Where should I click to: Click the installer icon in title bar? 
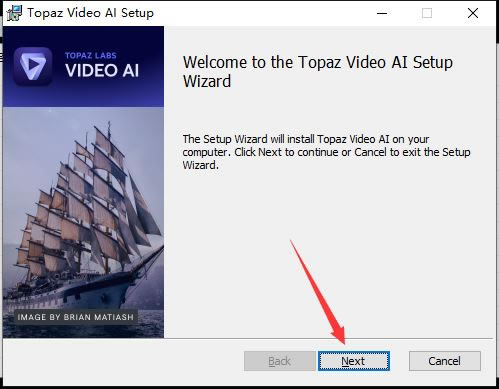14,13
